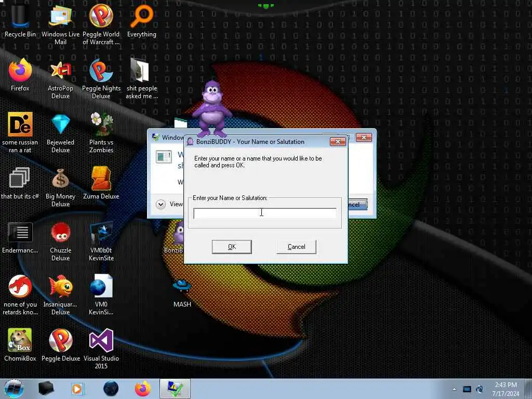This screenshot has width=532, height=399.
Task: Select the Firefox desktop shortcut
Action: [20, 75]
